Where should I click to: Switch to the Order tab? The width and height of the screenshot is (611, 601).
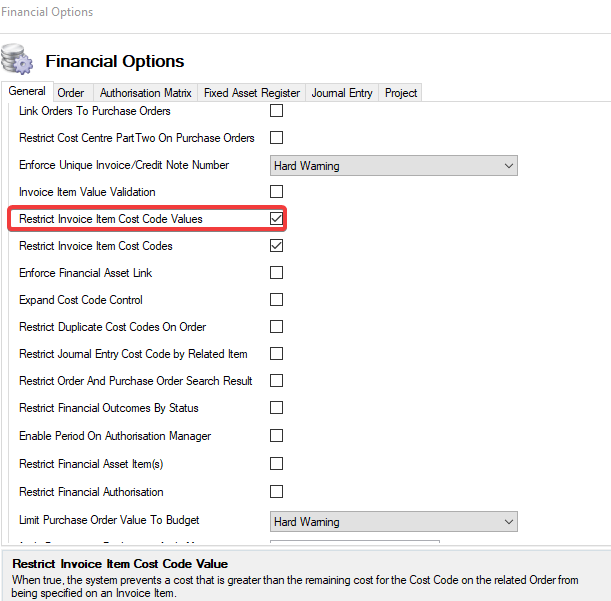(x=70, y=93)
